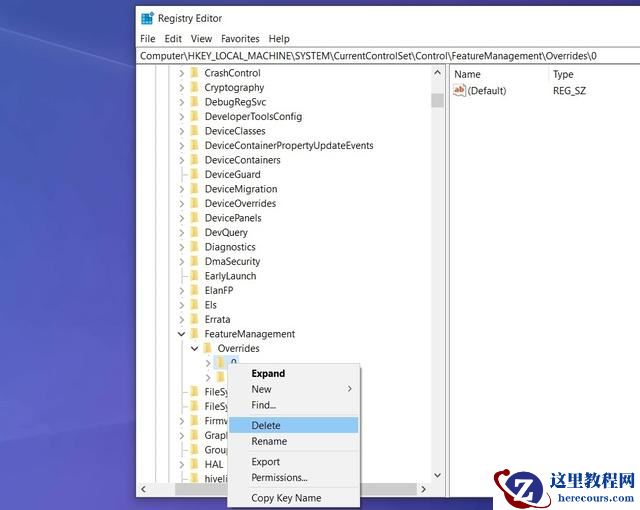Click the DeviceMigration folder icon
This screenshot has height=510, width=640.
coord(195,189)
